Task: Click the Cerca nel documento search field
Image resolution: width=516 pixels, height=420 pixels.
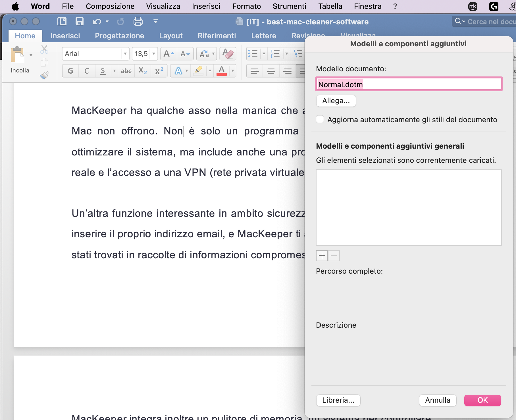Action: [484, 22]
